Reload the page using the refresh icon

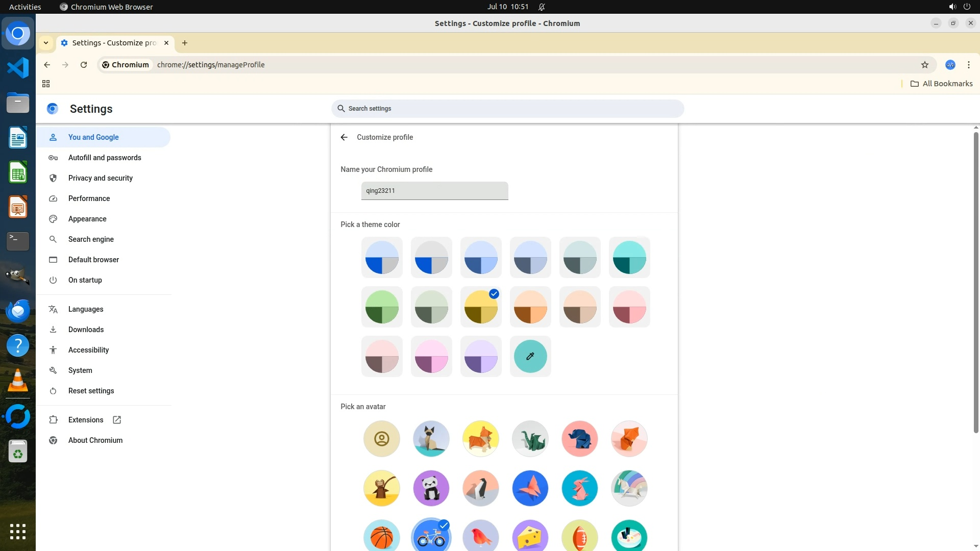point(84,65)
